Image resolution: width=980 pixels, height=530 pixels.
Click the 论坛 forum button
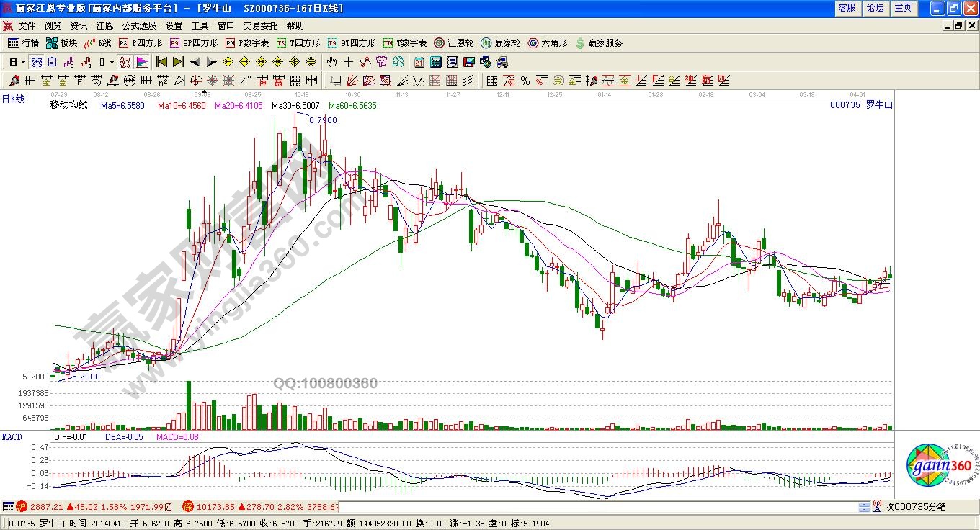(875, 8)
